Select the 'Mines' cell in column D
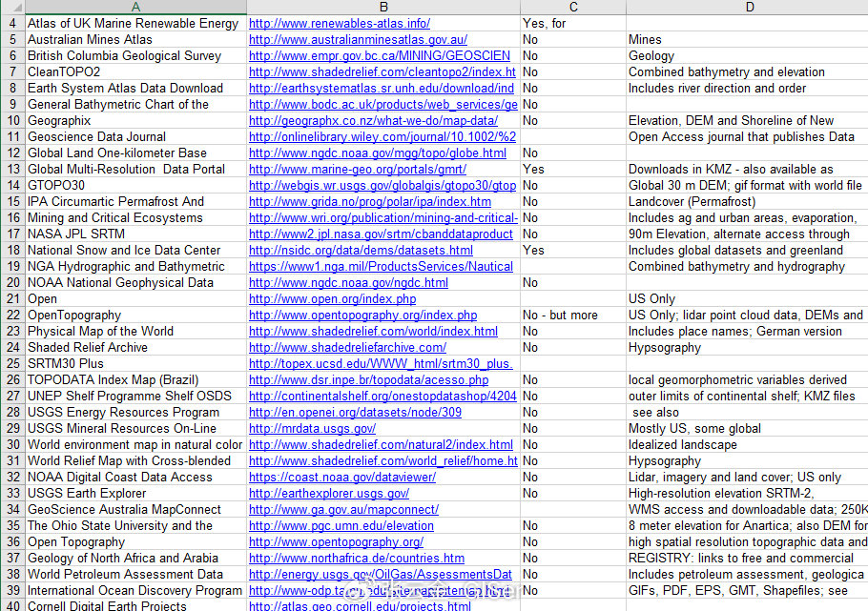Image resolution: width=868 pixels, height=611 pixels. click(x=747, y=40)
